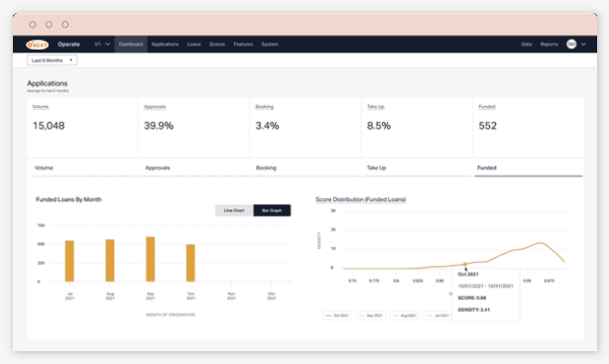Click the 15,048 volume value

49,126
